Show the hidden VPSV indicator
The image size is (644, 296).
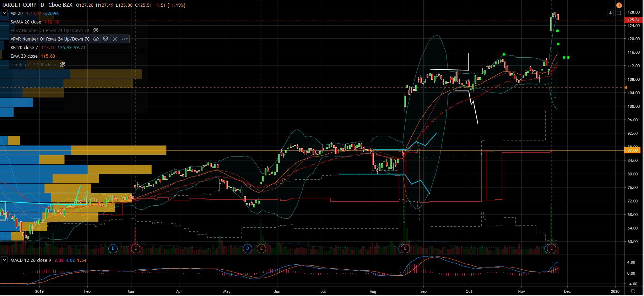(96, 30)
